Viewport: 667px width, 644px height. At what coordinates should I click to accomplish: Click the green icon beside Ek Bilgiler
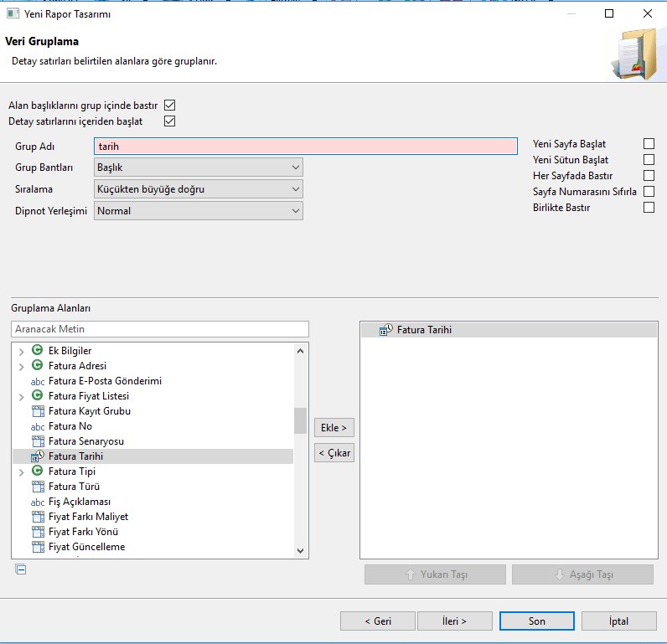point(37,350)
